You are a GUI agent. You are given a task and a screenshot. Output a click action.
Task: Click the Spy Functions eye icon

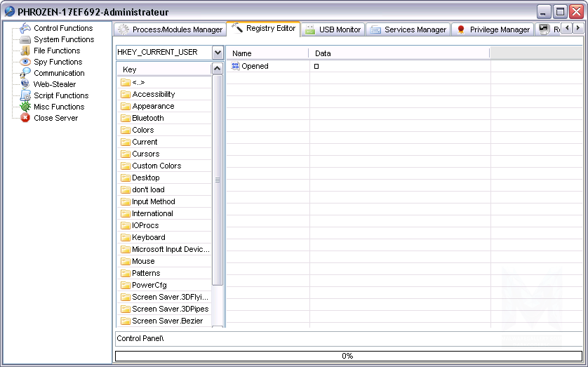(x=25, y=62)
